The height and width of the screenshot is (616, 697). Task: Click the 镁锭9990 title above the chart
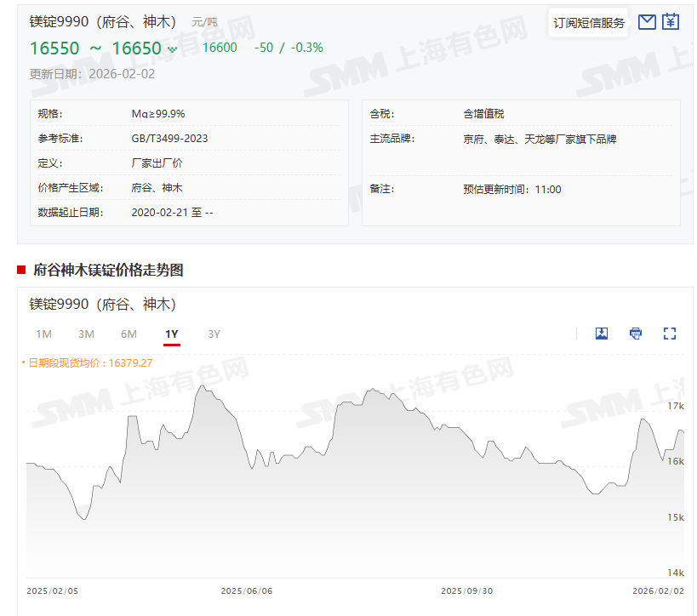tap(102, 305)
